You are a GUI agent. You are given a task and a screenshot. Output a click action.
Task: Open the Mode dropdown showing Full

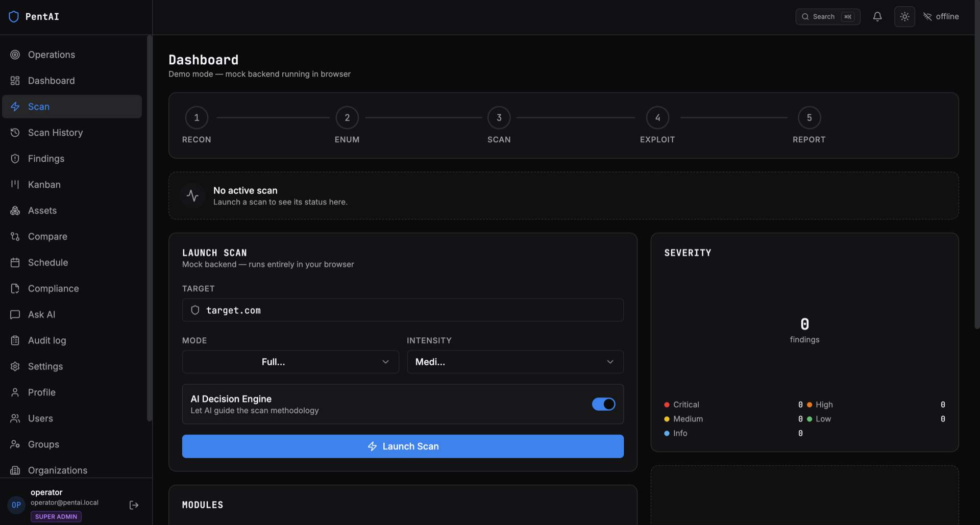click(290, 362)
